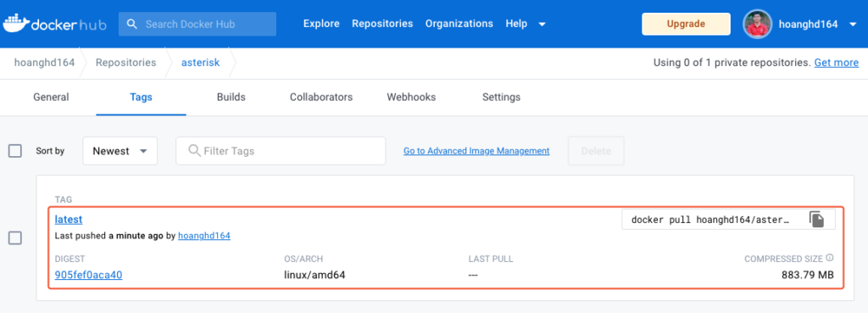Click the docker pull hoanghd164/aster… command box
This screenshot has height=313, width=868.
(728, 220)
